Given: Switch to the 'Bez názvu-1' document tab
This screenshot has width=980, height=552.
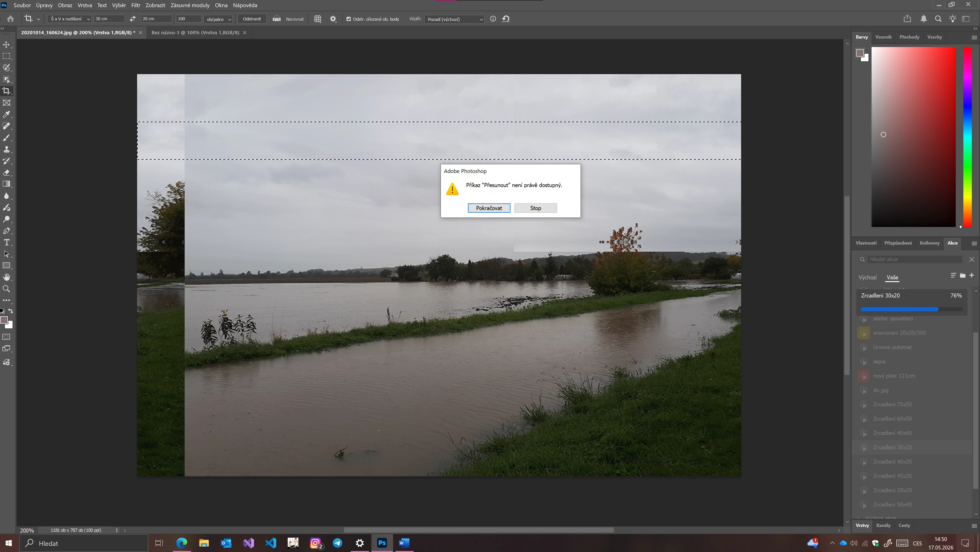Looking at the screenshot, I should click(x=195, y=33).
